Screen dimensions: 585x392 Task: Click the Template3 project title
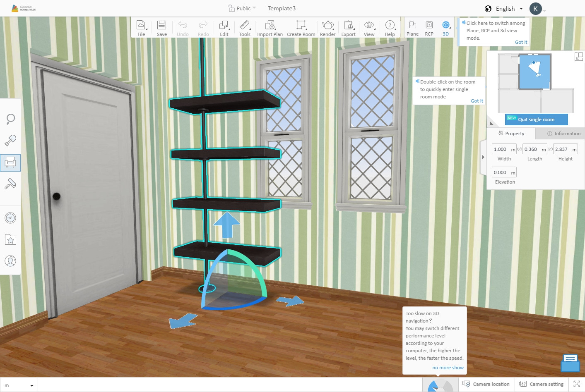tap(282, 8)
